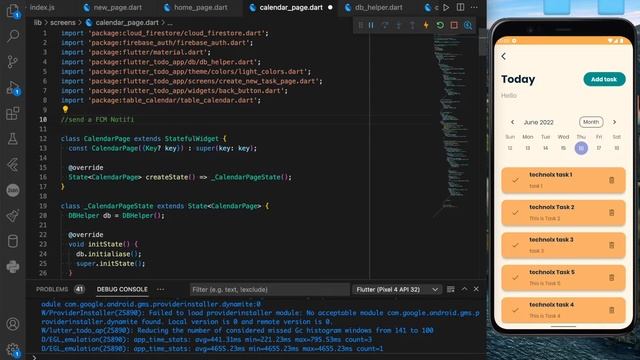Delete technolx Task 5 in emulator
The width and height of the screenshot is (640, 360).
click(611, 278)
